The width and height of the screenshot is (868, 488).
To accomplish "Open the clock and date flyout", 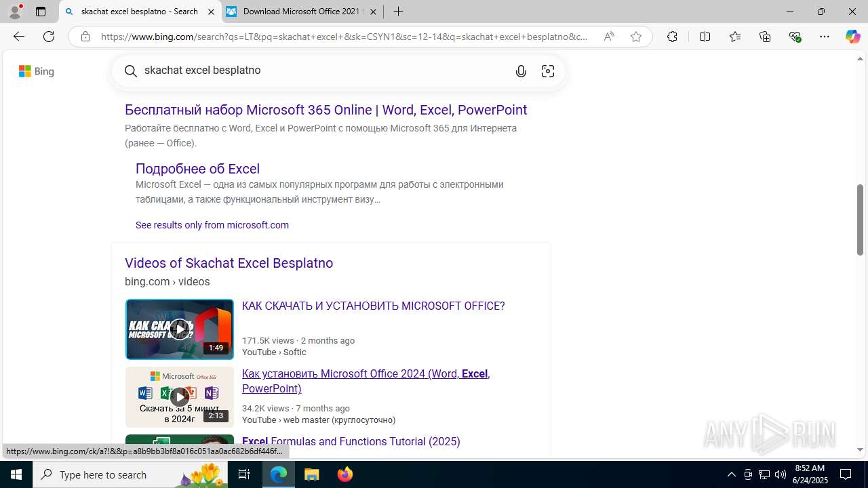I will click(810, 474).
